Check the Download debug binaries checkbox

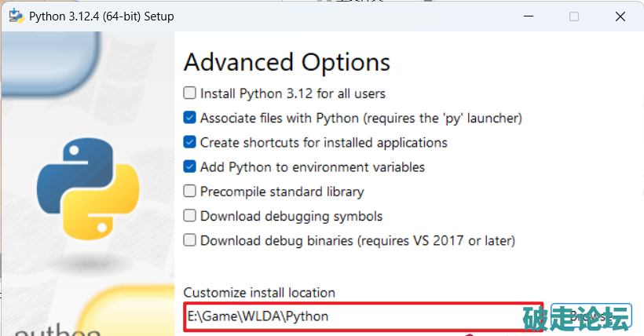(189, 240)
